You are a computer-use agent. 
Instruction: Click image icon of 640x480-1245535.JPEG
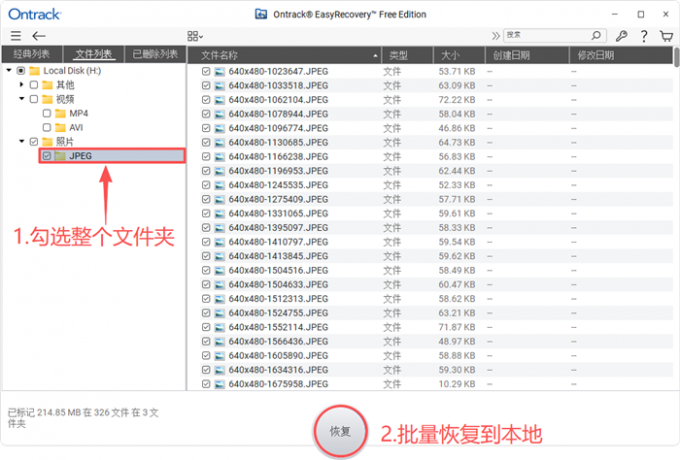[x=220, y=185]
